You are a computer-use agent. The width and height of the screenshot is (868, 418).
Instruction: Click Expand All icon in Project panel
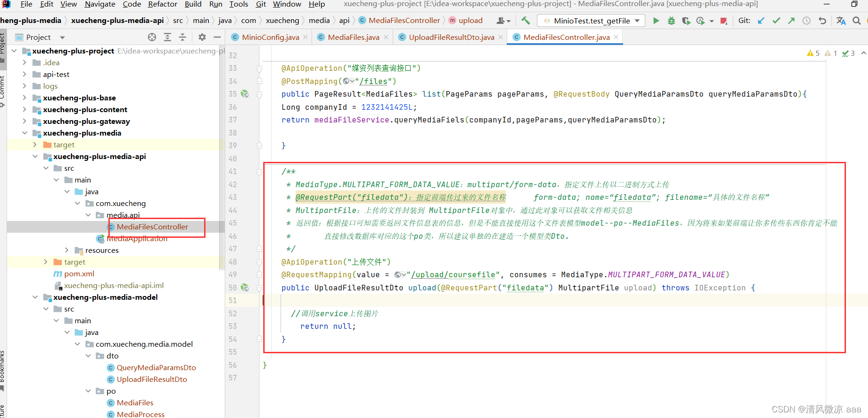tap(168, 37)
